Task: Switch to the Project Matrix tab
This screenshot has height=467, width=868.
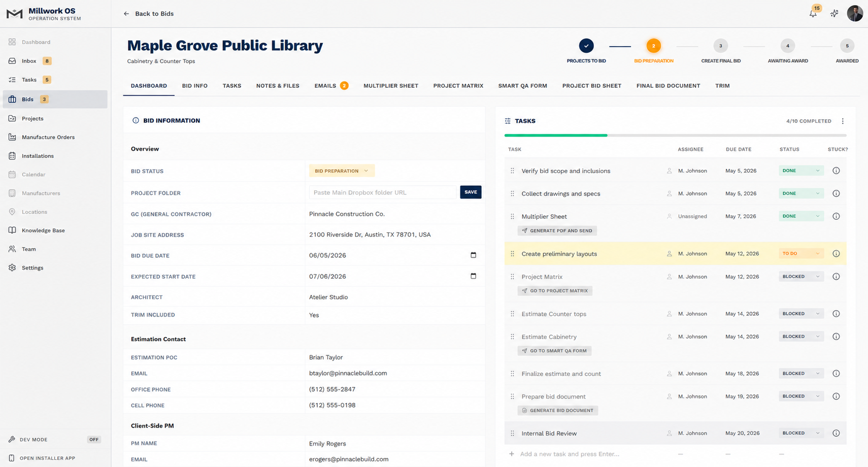Action: click(x=458, y=86)
